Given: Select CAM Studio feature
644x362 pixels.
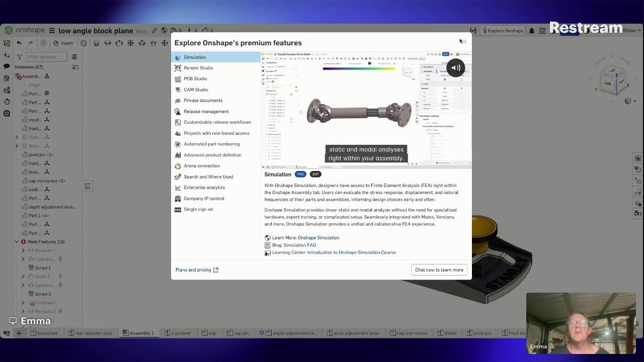Looking at the screenshot, I should coord(215,89).
